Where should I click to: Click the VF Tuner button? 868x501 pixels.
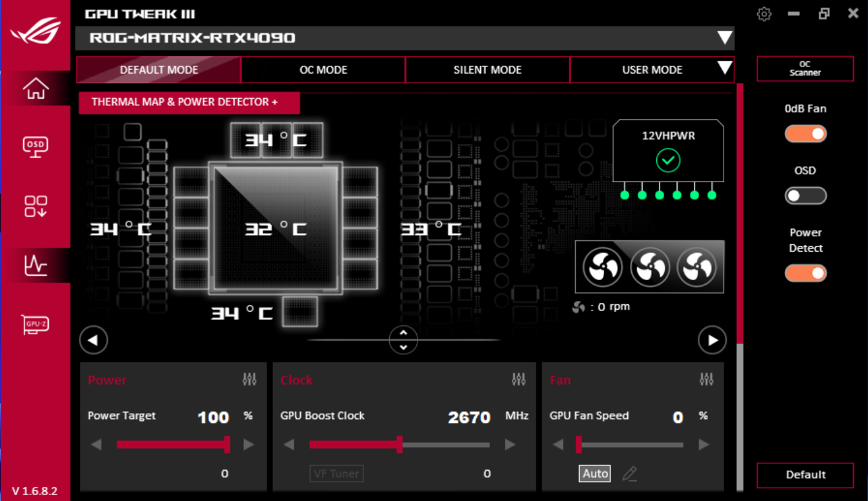336,474
